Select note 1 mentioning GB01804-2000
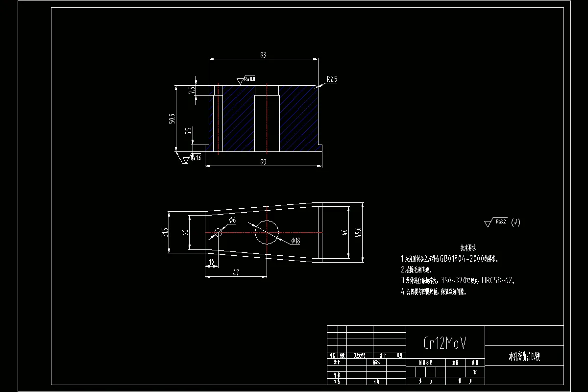Screen dimensions: 588x392 pyautogui.click(x=450, y=258)
